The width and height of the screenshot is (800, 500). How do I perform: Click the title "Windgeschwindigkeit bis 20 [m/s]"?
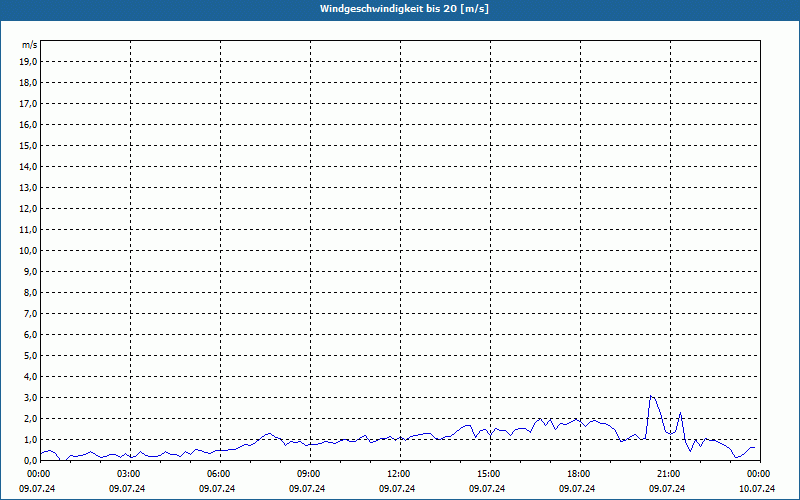pyautogui.click(x=404, y=9)
